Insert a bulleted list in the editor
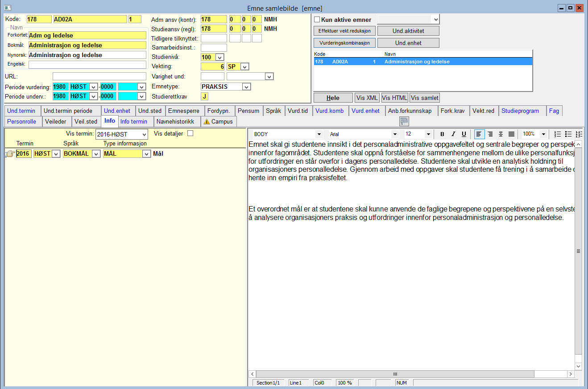 [568, 134]
